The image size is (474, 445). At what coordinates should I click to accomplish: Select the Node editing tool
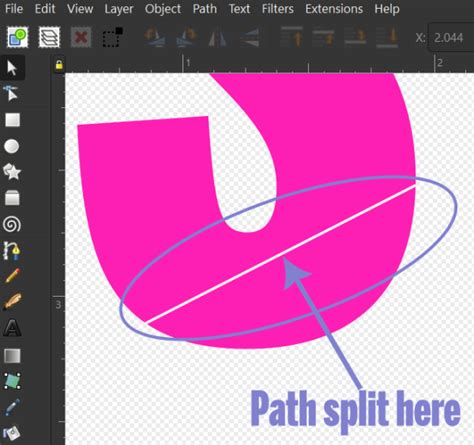coord(12,93)
